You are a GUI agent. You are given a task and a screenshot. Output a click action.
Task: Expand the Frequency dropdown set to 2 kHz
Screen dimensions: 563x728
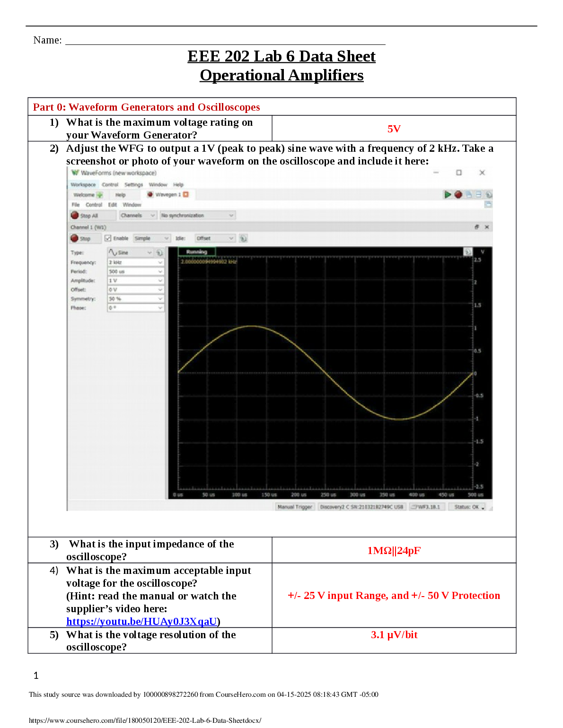click(135, 262)
